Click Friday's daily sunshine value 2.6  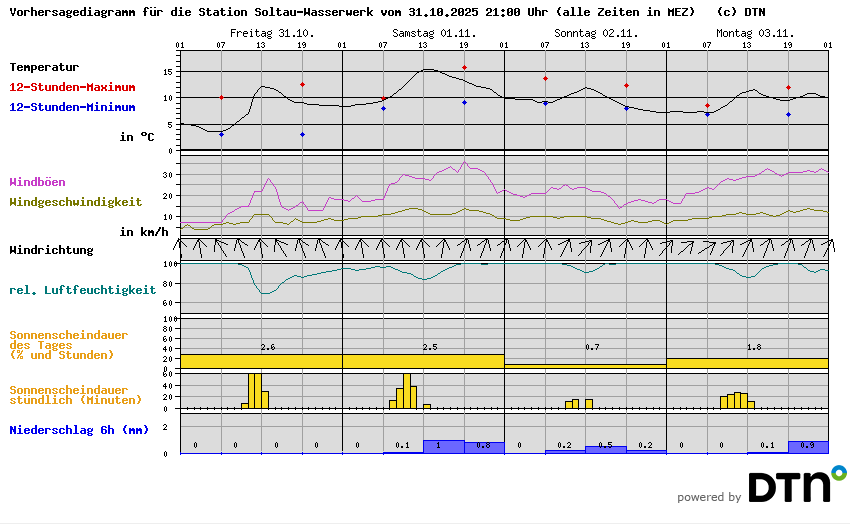click(x=267, y=347)
